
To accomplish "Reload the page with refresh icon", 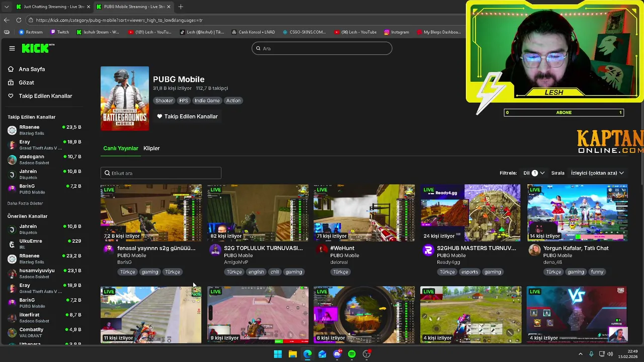I will 19,20.
